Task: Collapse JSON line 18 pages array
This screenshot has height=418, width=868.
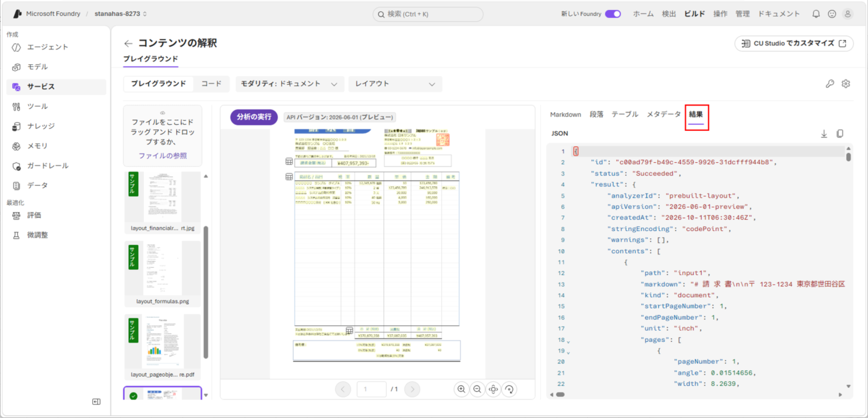Action: pyautogui.click(x=568, y=341)
